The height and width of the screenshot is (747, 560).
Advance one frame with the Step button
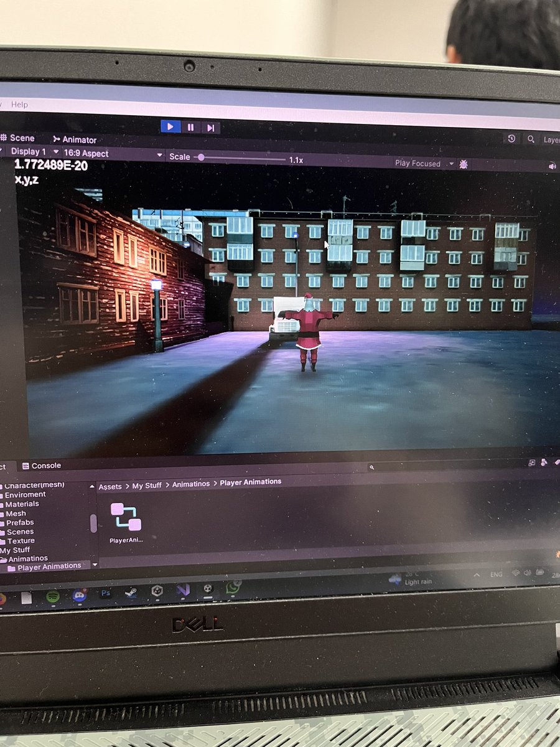point(210,128)
